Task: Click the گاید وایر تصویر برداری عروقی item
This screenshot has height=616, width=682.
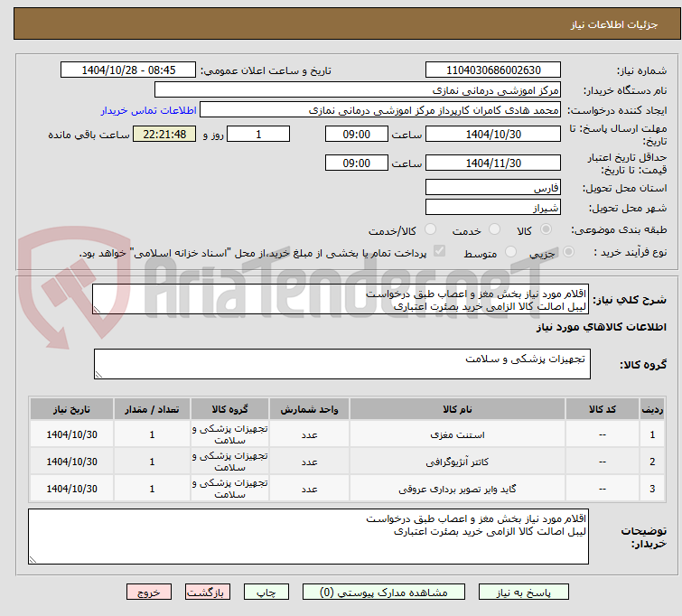Action: click(x=458, y=489)
